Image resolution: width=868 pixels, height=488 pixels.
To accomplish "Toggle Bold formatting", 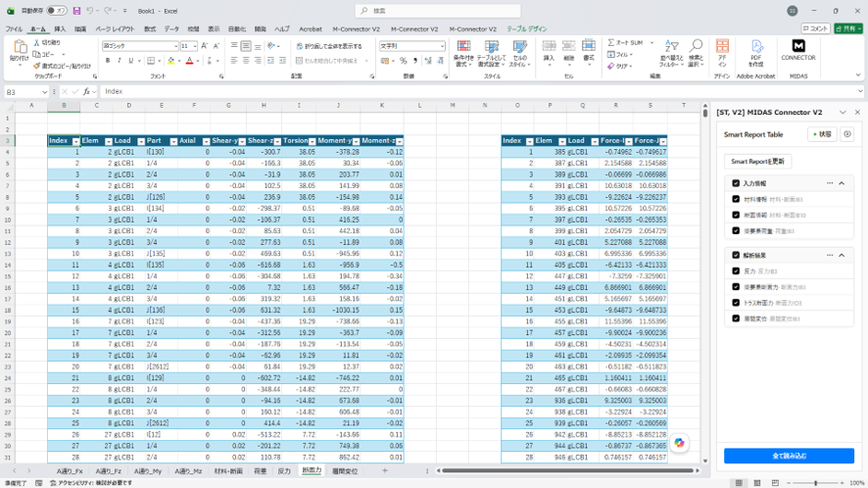I will [x=108, y=61].
